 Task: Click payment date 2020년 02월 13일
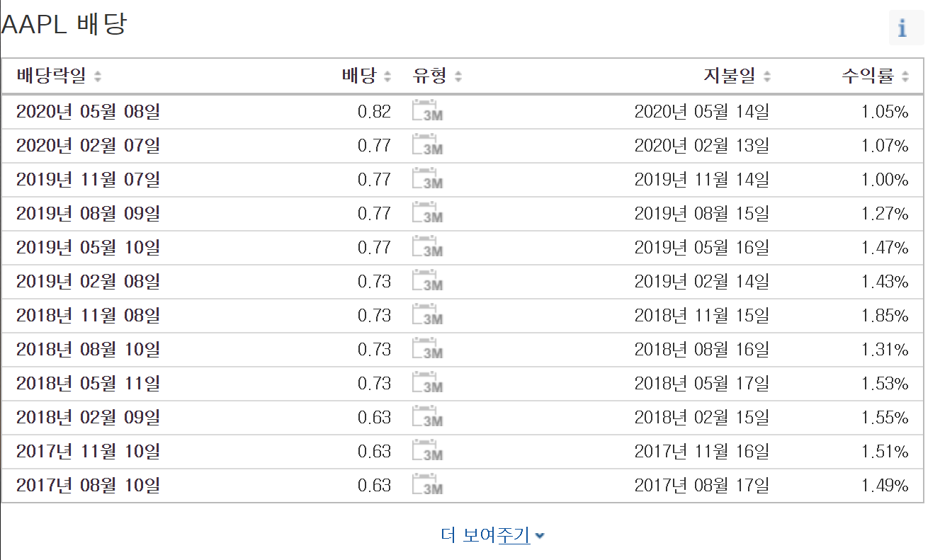point(701,146)
